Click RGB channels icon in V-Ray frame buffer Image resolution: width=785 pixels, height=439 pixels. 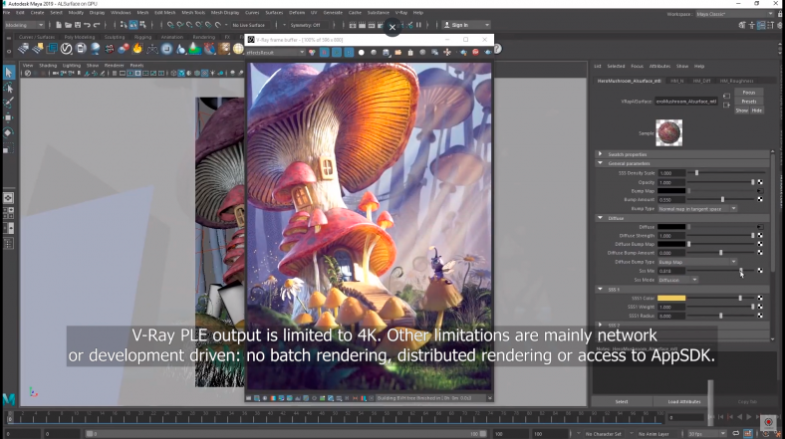312,53
